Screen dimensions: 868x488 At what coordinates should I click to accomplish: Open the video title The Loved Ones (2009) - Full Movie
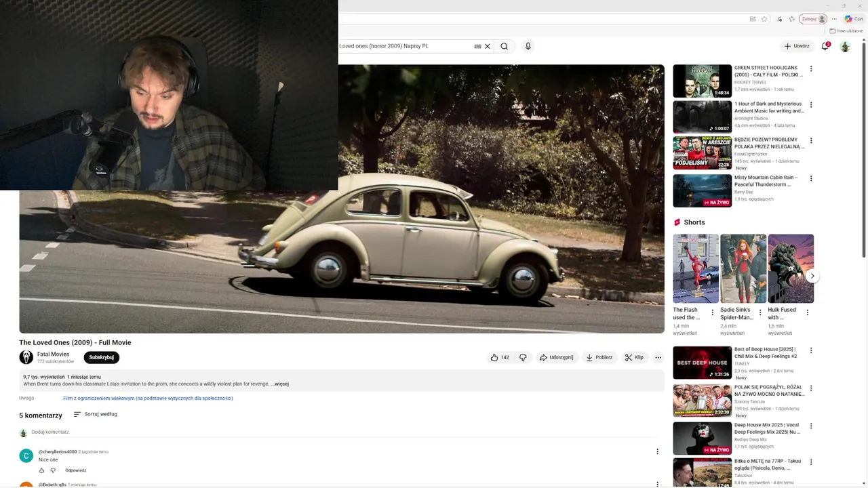(75, 342)
